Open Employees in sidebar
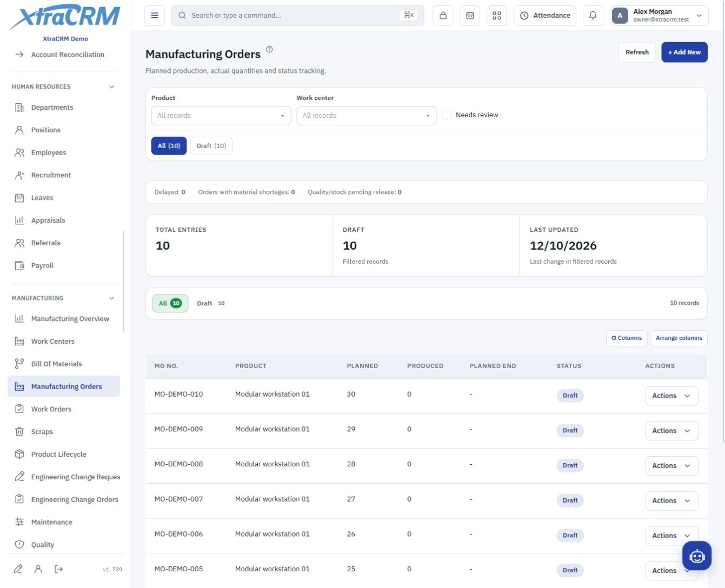This screenshot has width=725, height=588. pyautogui.click(x=64, y=152)
